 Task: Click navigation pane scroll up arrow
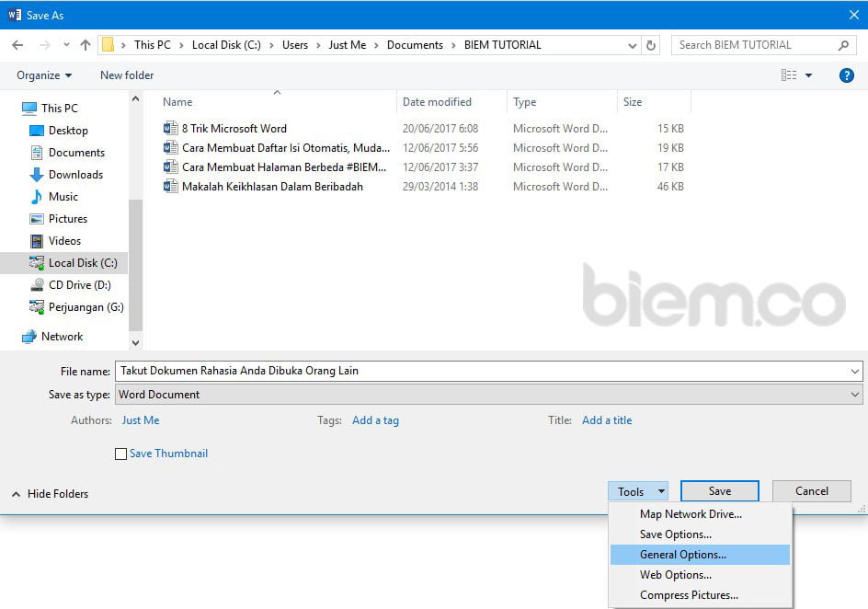[136, 98]
